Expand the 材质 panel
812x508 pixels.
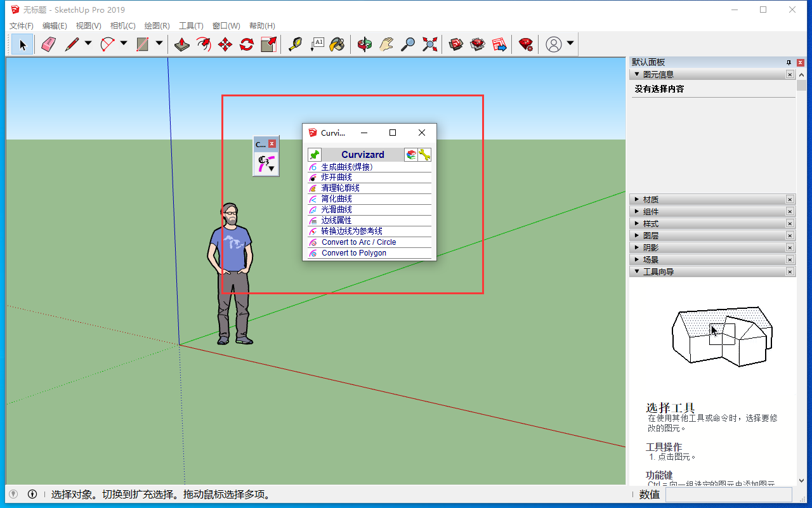[651, 200]
